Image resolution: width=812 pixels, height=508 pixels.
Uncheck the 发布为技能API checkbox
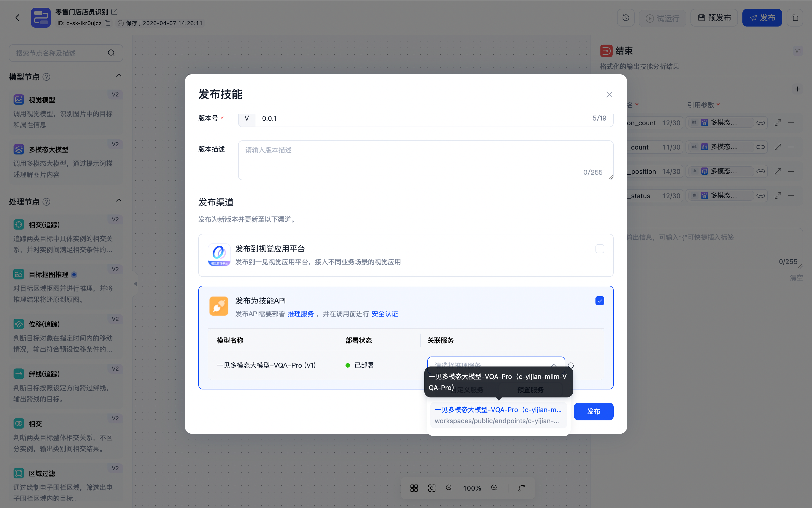tap(600, 301)
